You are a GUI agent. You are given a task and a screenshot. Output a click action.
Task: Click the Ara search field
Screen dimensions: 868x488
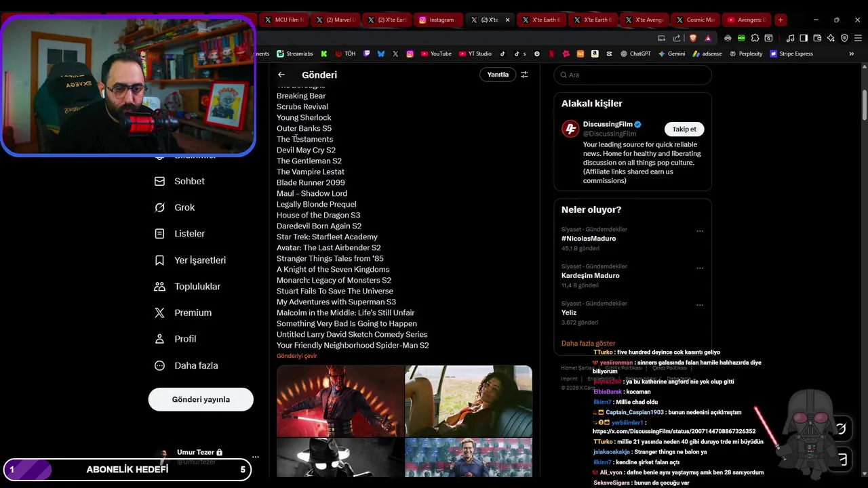pyautogui.click(x=633, y=75)
